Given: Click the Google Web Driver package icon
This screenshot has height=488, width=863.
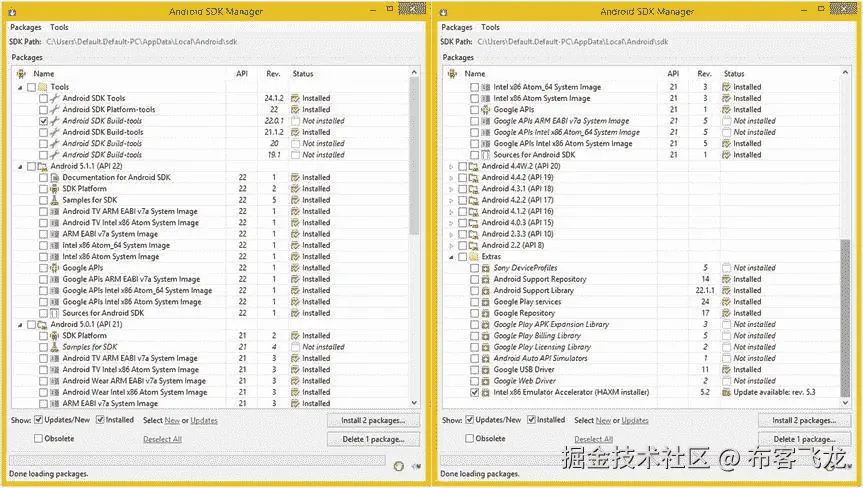Looking at the screenshot, I should point(485,381).
